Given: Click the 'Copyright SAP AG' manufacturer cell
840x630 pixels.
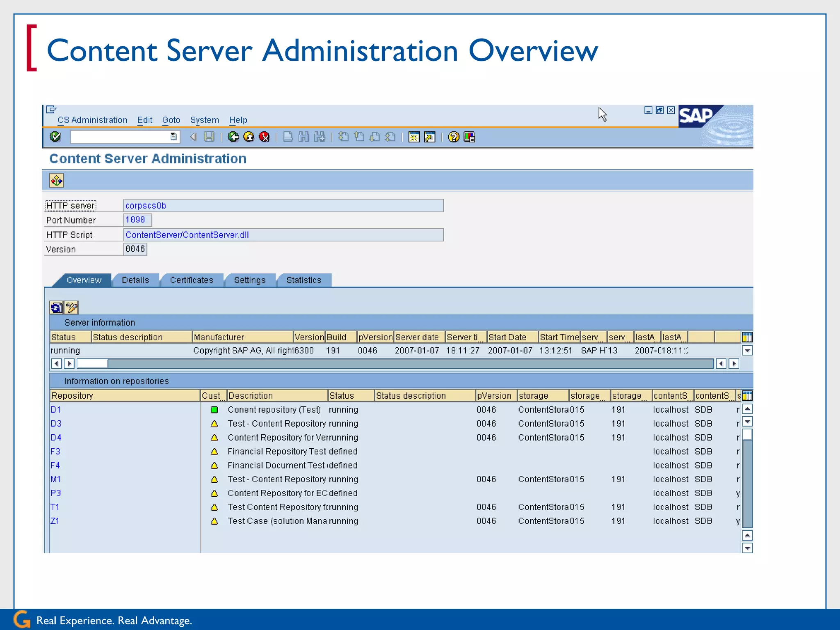Looking at the screenshot, I should pyautogui.click(x=243, y=350).
